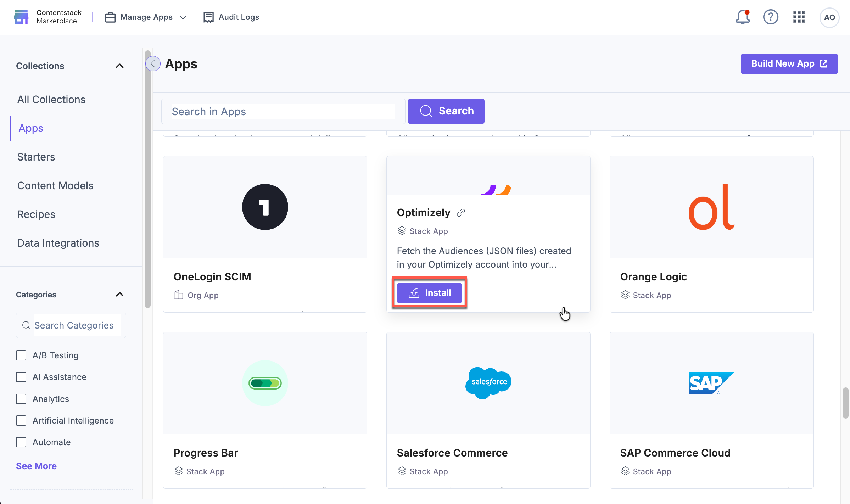The image size is (850, 504).
Task: Click the help question mark icon
Action: (x=770, y=17)
